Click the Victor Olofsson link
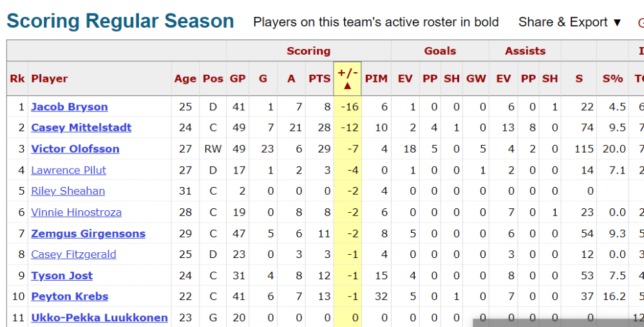Image resolution: width=644 pixels, height=327 pixels. coord(75,149)
